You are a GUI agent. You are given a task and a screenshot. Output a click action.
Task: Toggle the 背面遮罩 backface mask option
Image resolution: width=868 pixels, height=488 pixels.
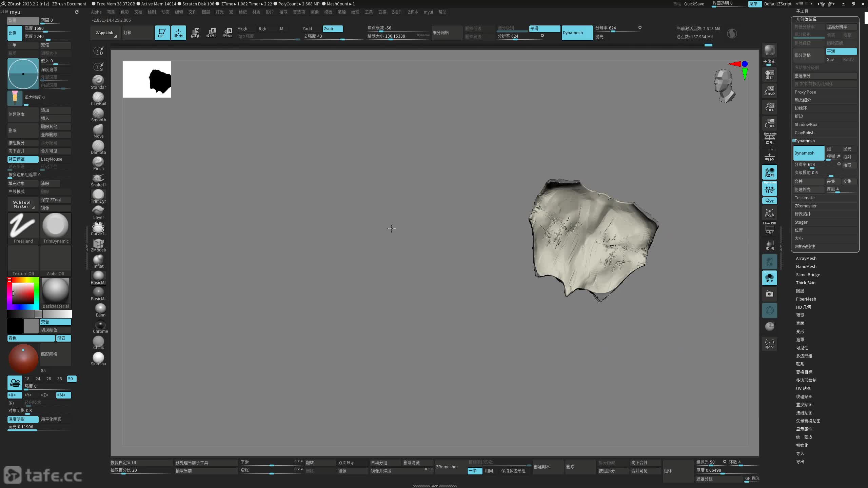[x=23, y=159]
